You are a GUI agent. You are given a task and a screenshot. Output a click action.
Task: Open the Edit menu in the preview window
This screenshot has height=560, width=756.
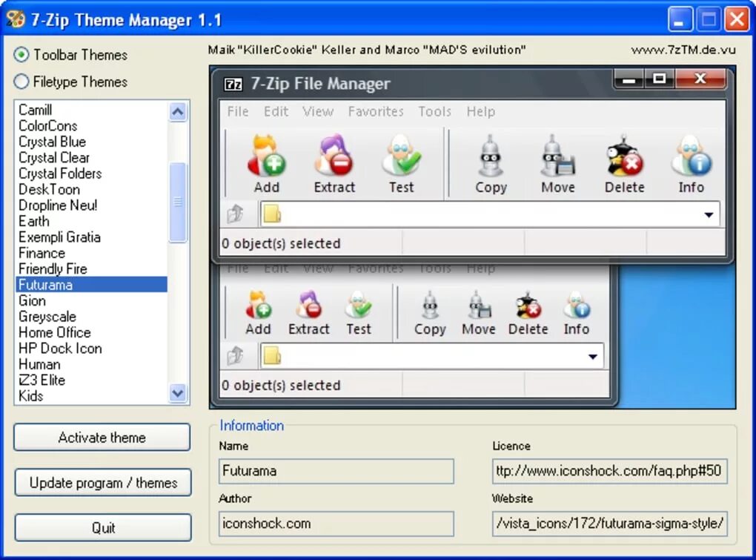pos(276,111)
